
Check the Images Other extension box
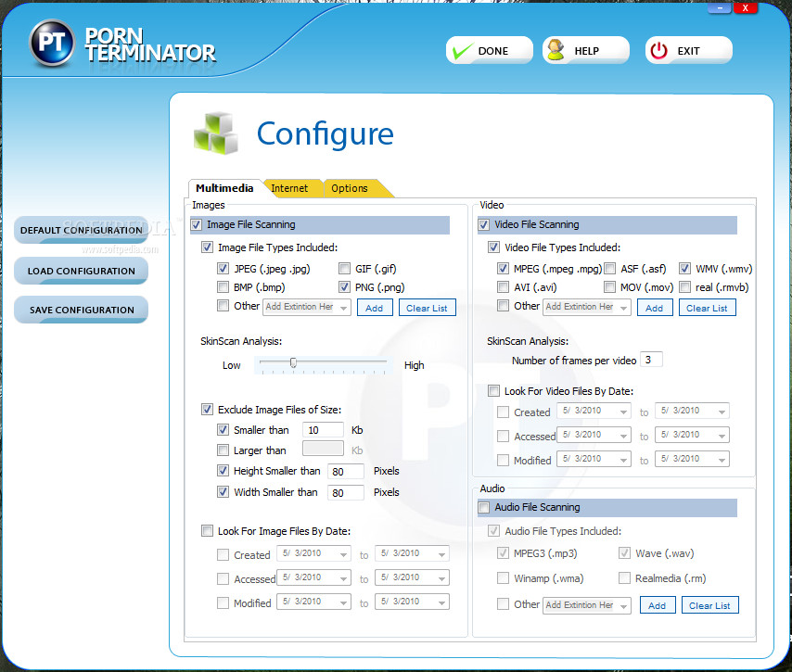[223, 306]
